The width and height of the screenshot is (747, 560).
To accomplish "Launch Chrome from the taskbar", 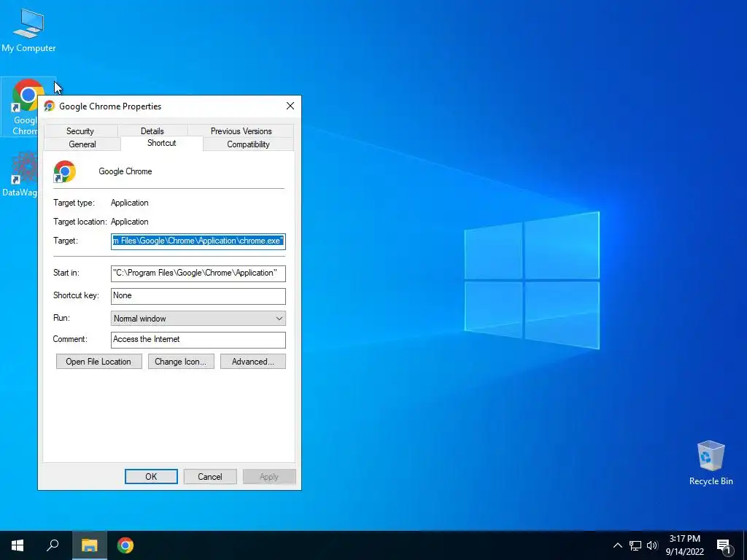I will coord(125,545).
